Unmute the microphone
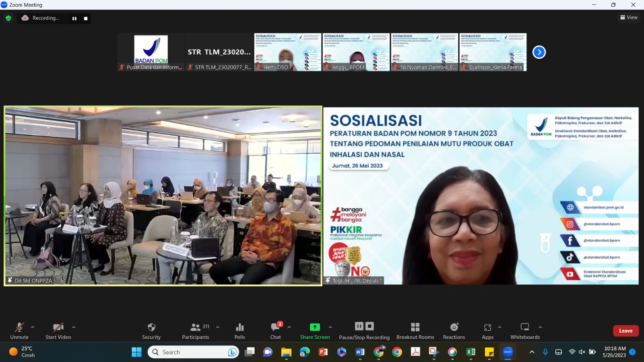This screenshot has width=644, height=362. [19, 327]
